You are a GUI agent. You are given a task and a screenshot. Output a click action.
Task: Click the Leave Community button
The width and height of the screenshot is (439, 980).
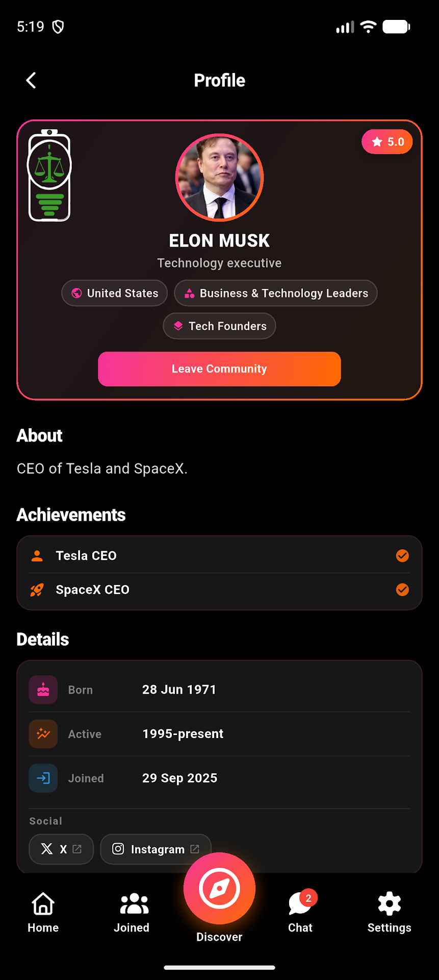point(219,369)
